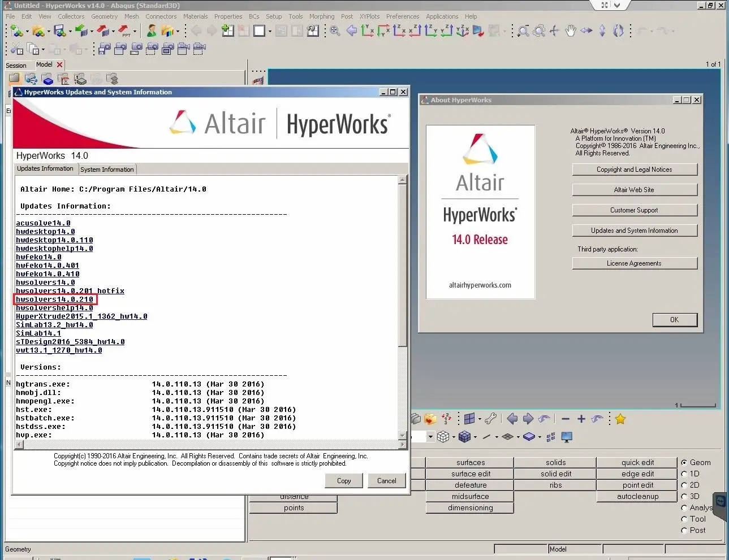Select the 1D panel radio button
729x560 pixels.
click(x=684, y=474)
